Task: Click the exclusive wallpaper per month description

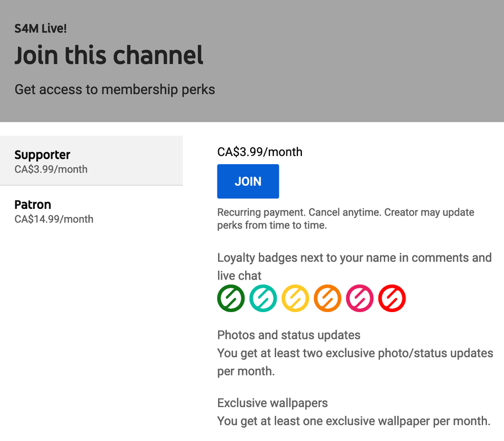Action: click(354, 421)
